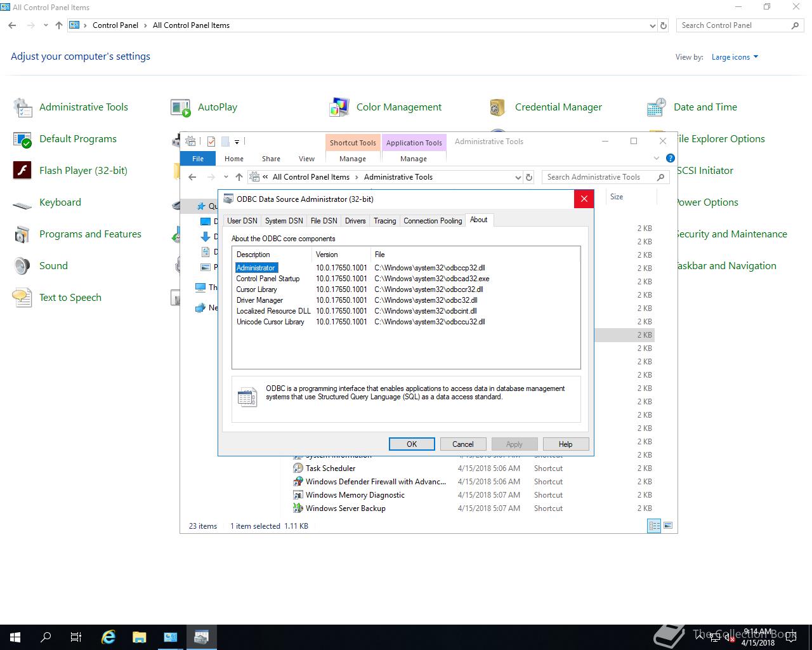Refresh the Administrative Tools address bar
The height and width of the screenshot is (650, 812).
(529, 177)
